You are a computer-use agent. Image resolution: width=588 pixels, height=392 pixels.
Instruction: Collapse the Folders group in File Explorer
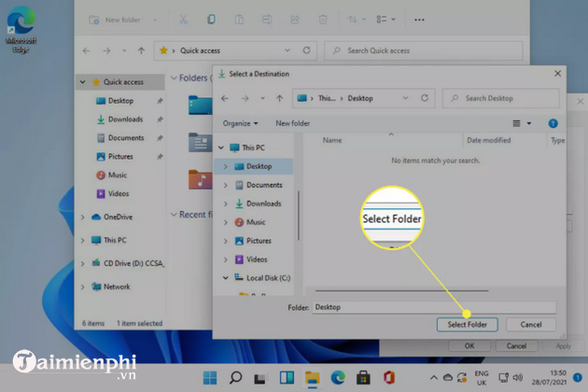[174, 77]
